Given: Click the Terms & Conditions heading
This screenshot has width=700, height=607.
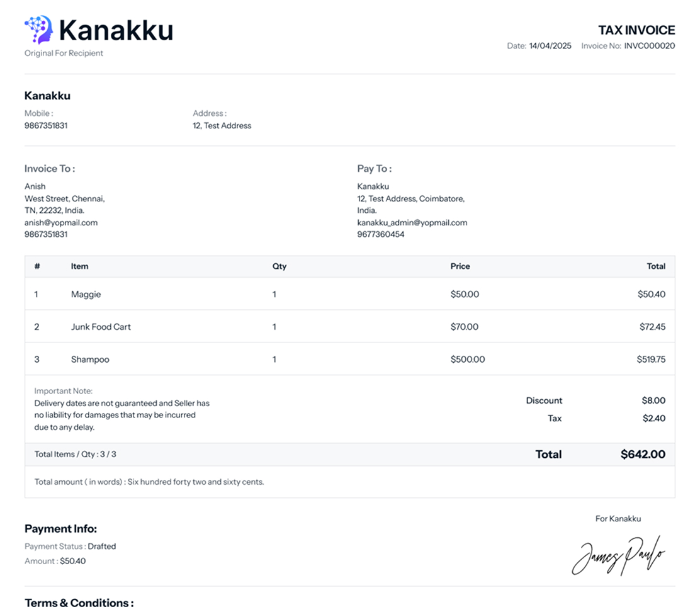Looking at the screenshot, I should click(x=79, y=602).
